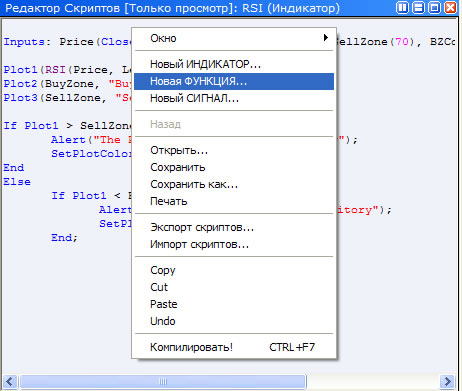
Task: Expand the Окно submenu arrow
Action: 326,38
